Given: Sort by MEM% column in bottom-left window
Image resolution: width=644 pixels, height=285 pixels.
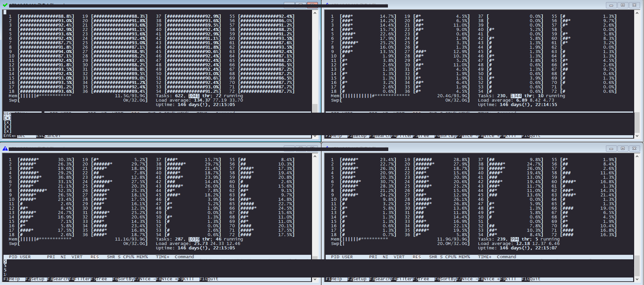Looking at the screenshot, I should [142, 257].
